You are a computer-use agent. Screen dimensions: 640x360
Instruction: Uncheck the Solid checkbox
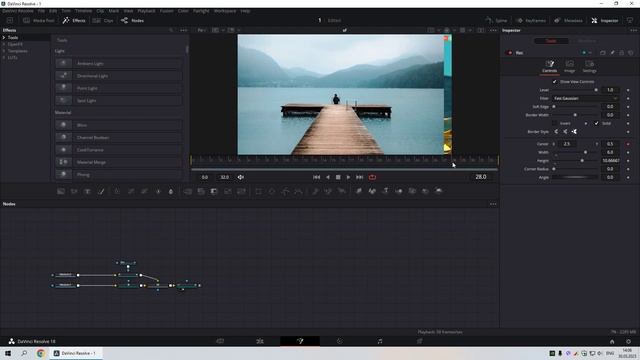596,123
